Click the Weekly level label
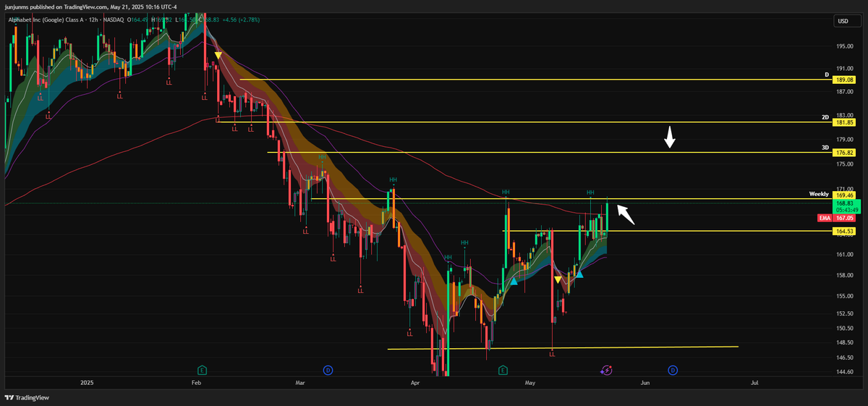The height and width of the screenshot is (406, 868). 819,195
